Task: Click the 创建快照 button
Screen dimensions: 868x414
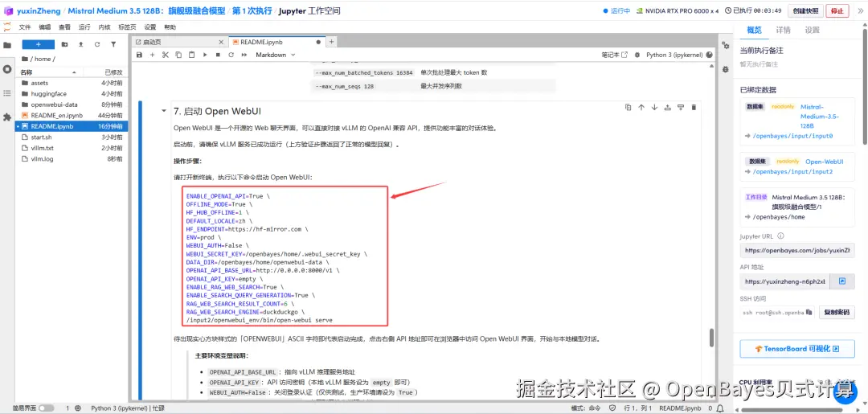Action: pos(805,10)
